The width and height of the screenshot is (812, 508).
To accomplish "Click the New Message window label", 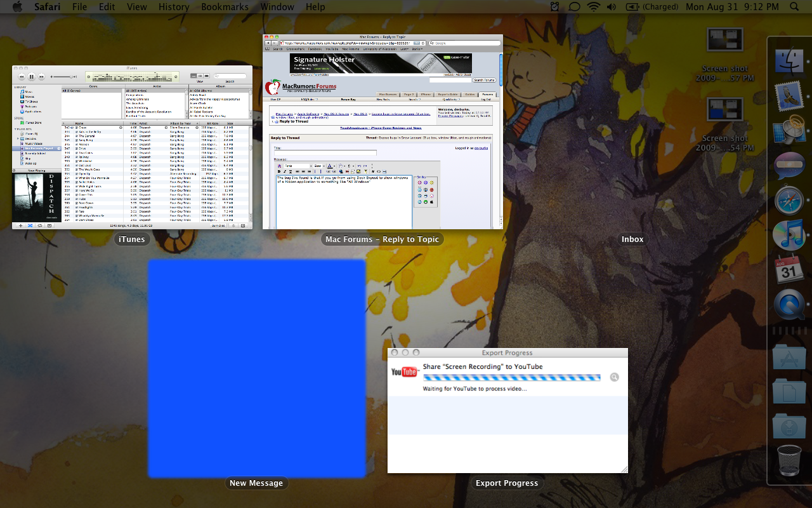I will (x=256, y=483).
